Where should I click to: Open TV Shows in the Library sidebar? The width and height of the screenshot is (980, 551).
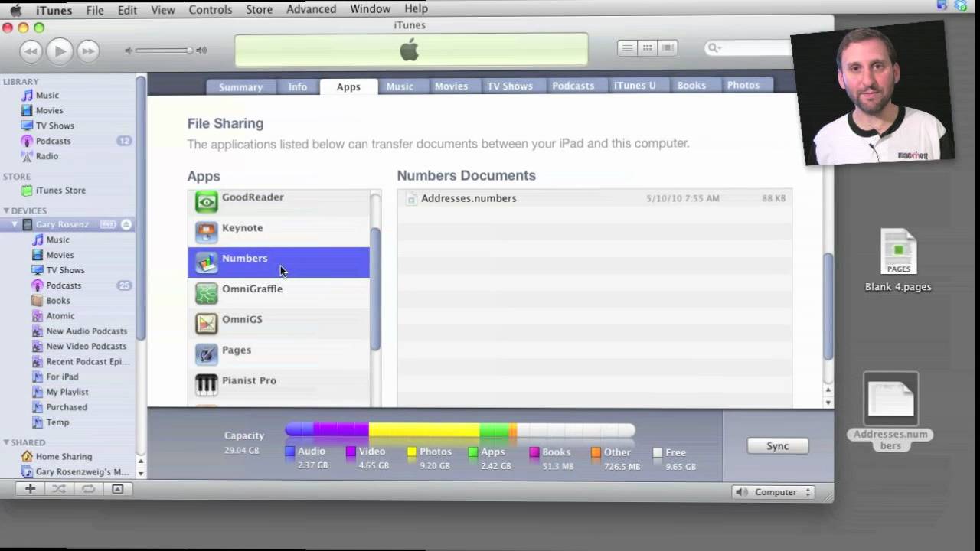[54, 126]
